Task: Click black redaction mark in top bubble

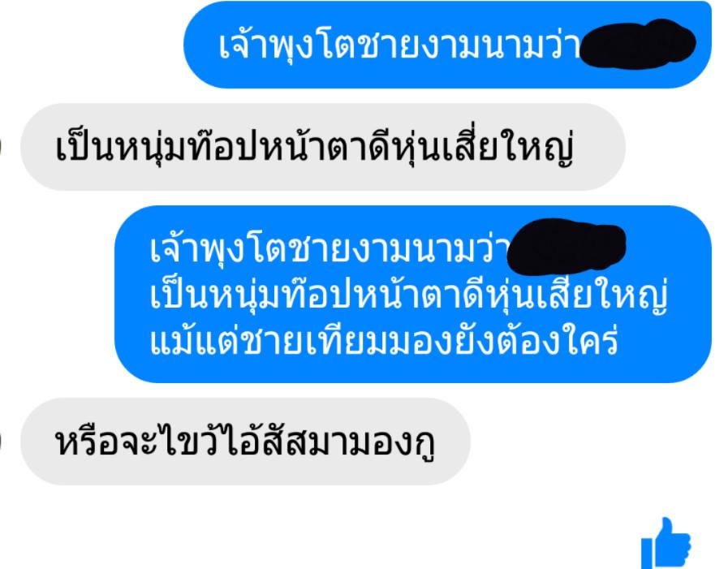Action: (637, 44)
